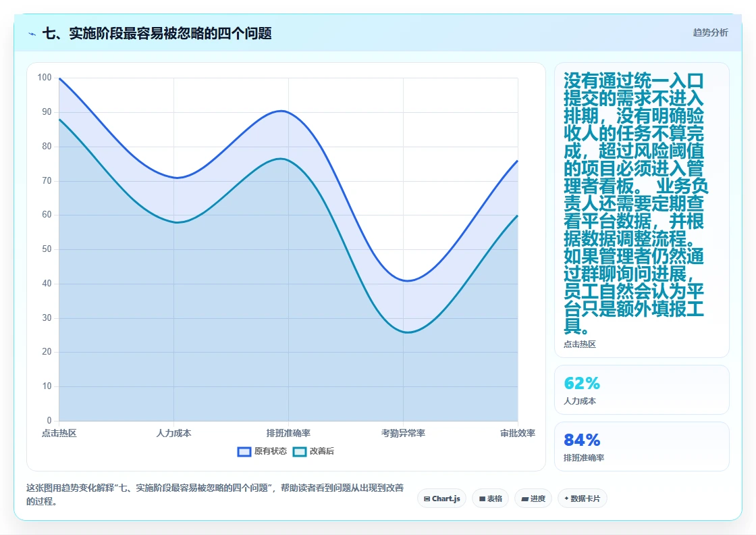
Task: Click the 考勤异常率 x-axis label
Action: (x=403, y=433)
